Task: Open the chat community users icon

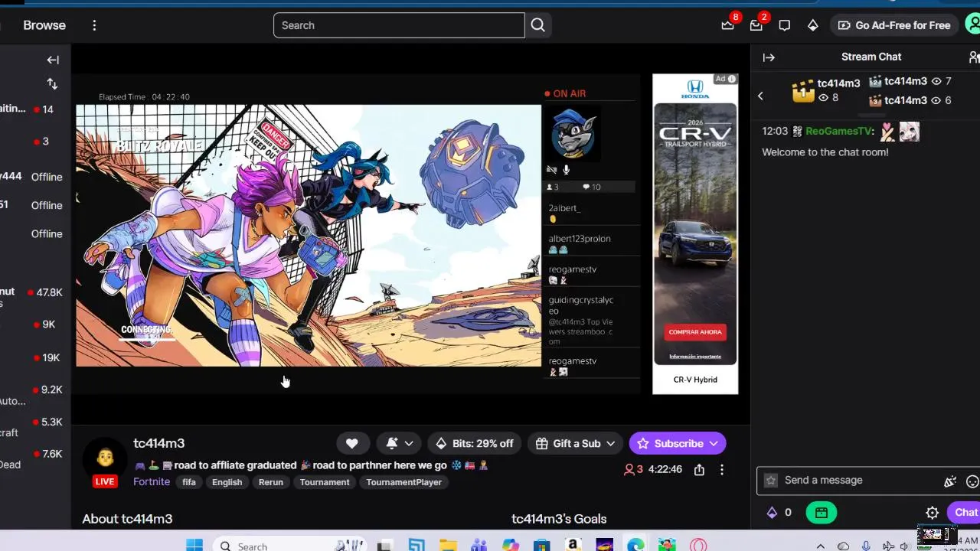Action: [x=974, y=57]
